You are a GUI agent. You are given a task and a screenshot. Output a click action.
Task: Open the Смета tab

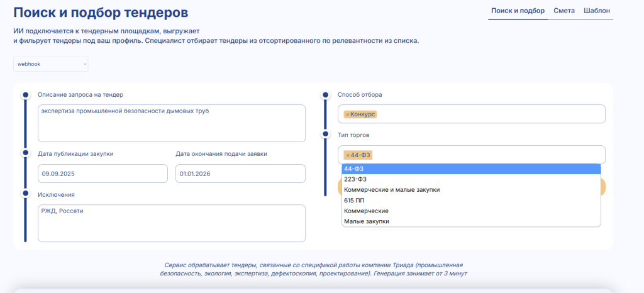(x=564, y=11)
